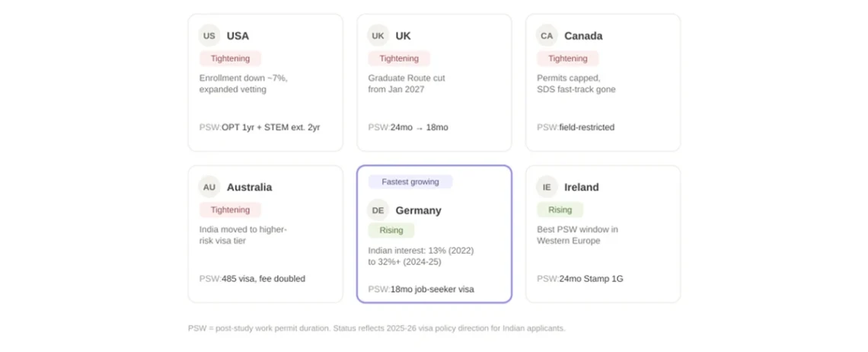Click the AU circular badge for Australia
This screenshot has height=352, width=868.
pyautogui.click(x=209, y=187)
